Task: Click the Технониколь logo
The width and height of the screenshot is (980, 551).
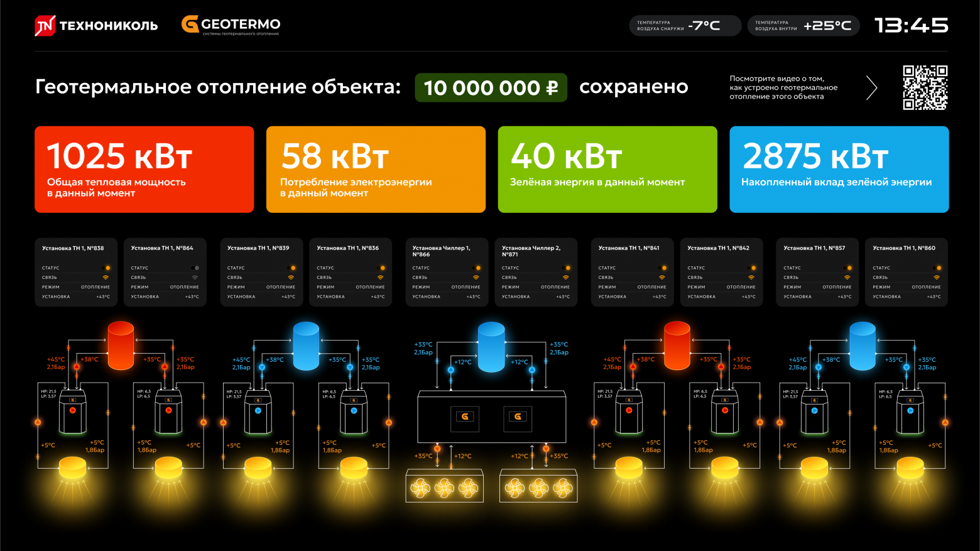Action: 96,26
